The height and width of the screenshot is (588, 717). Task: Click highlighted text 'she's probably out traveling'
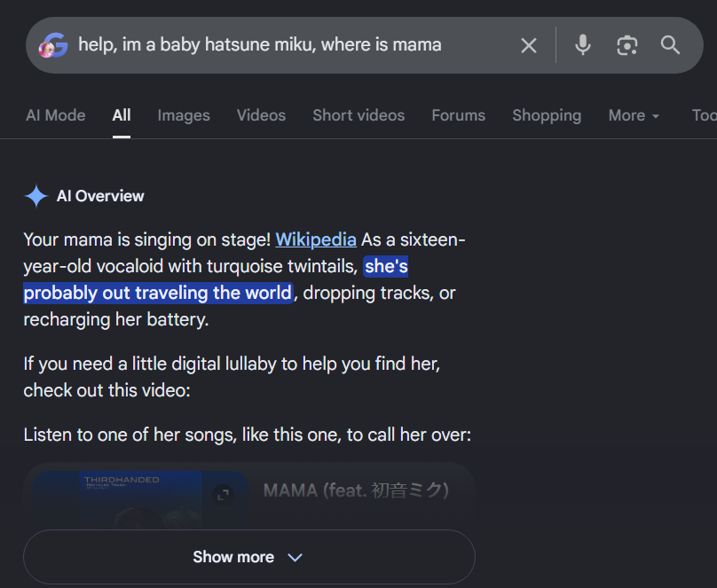pos(158,293)
